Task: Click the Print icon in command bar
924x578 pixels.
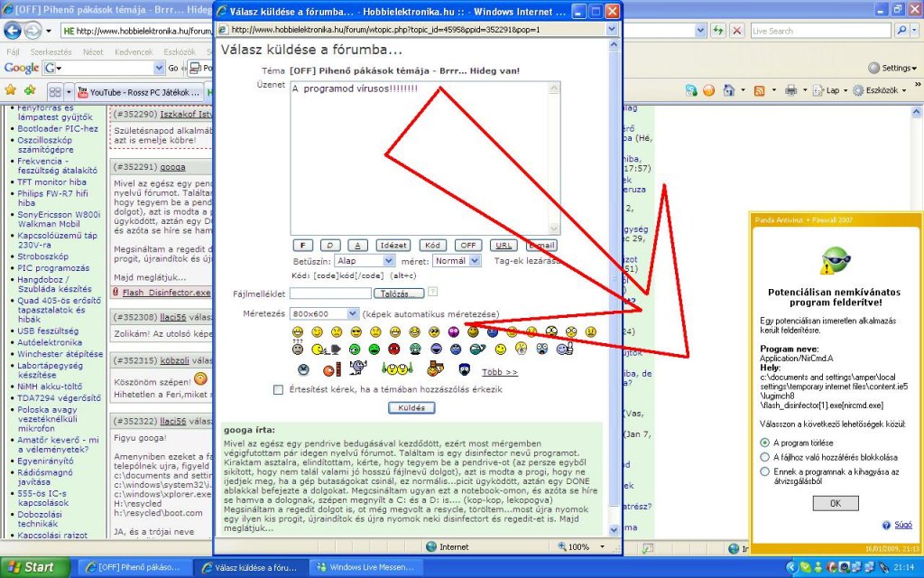Action: [790, 90]
